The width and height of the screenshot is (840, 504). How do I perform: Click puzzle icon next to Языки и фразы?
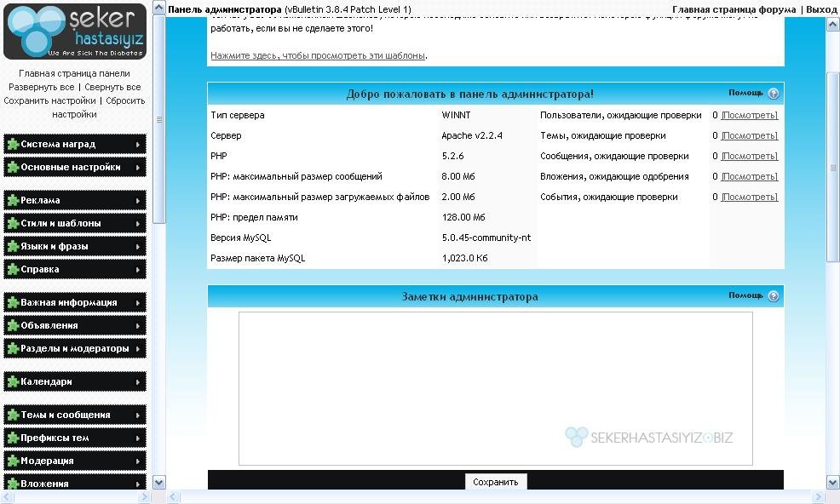(13, 246)
